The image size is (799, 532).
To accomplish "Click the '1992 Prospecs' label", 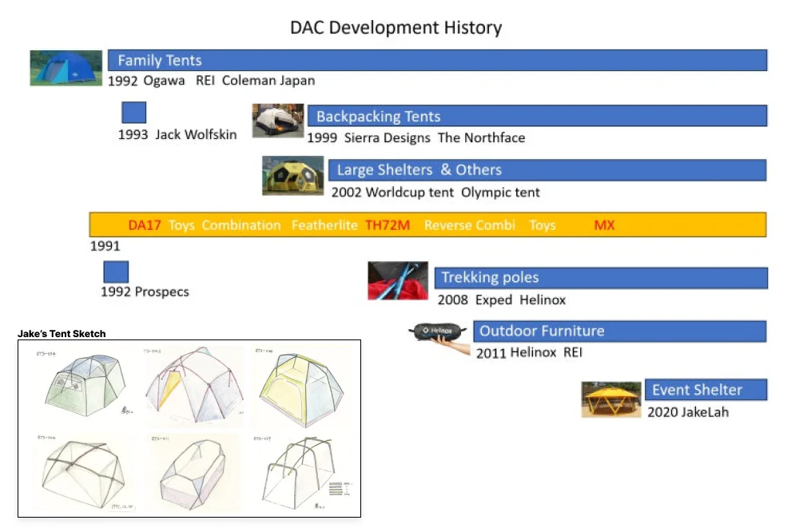I will pyautogui.click(x=145, y=292).
